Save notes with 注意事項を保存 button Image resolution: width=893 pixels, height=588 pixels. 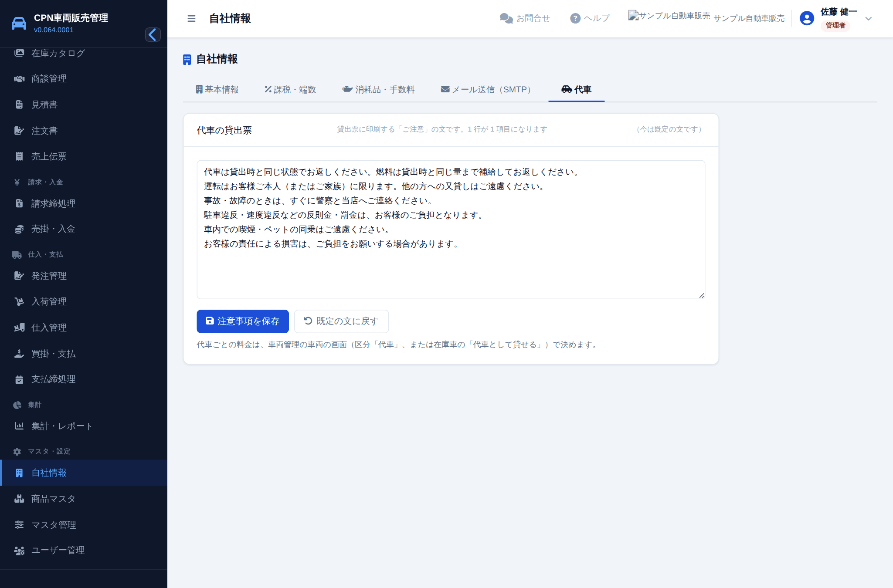tap(243, 321)
